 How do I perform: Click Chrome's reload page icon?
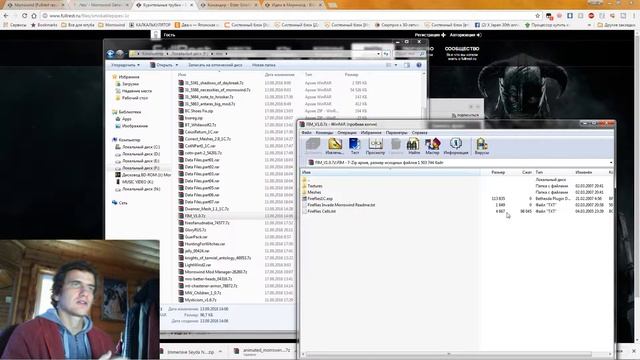pos(24,16)
